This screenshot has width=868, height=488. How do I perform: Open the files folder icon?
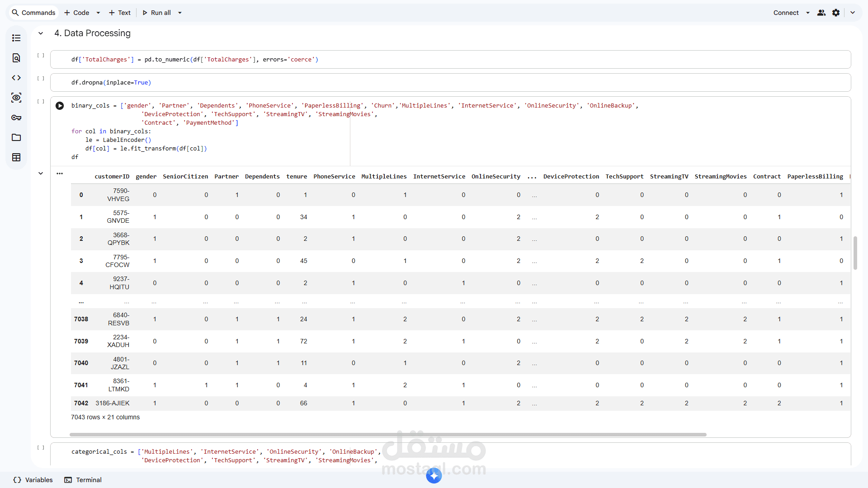(16, 137)
